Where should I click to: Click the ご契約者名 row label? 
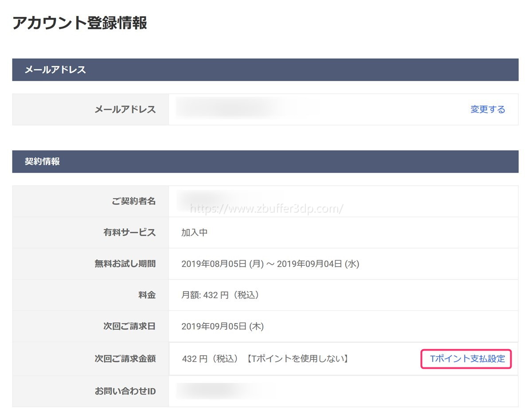134,201
